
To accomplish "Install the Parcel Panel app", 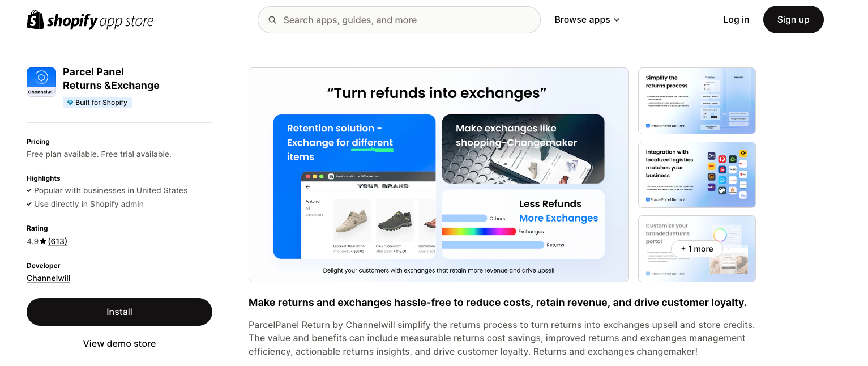I will pos(119,312).
